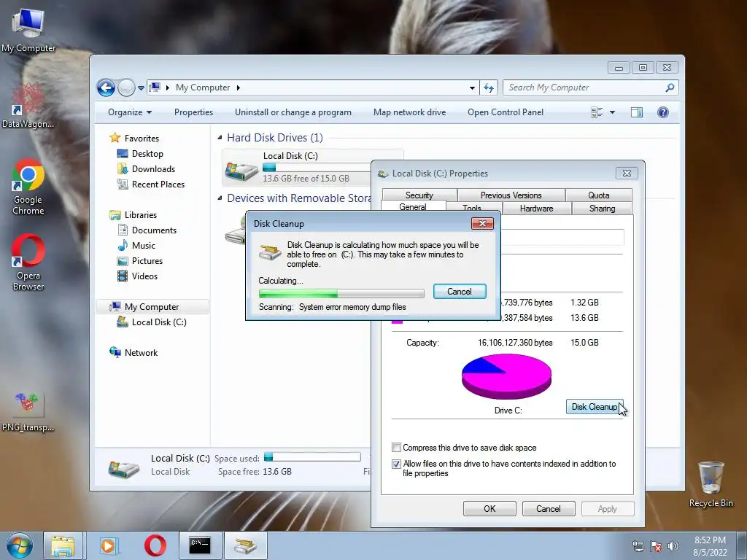The image size is (747, 560).
Task: Click the Disk Cleanup progress bar
Action: click(x=341, y=293)
